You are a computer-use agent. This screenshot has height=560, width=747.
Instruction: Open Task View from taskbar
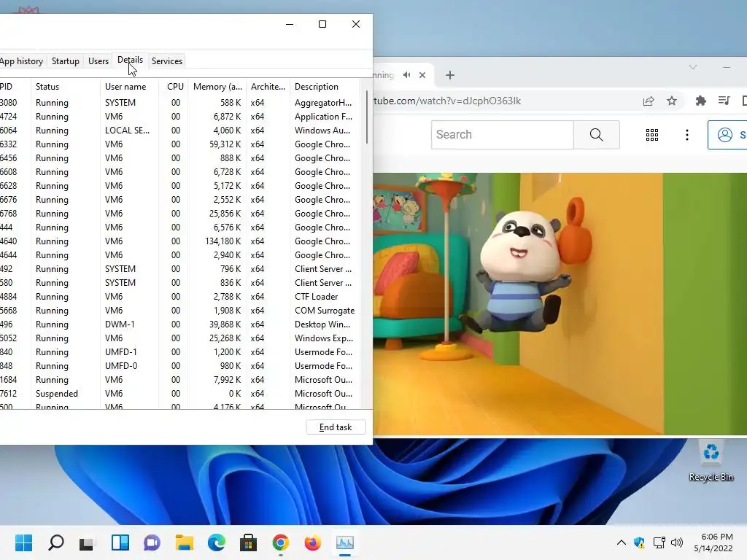coord(87,542)
